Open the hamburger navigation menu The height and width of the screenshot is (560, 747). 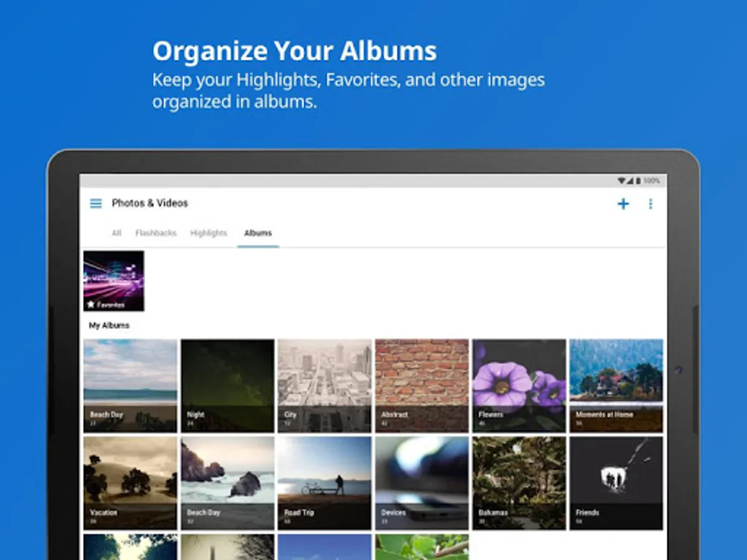click(x=96, y=203)
